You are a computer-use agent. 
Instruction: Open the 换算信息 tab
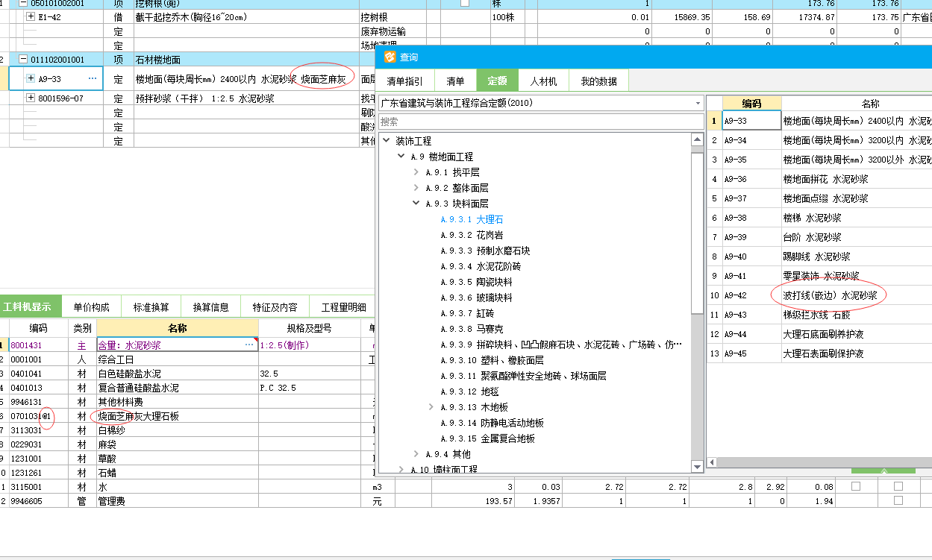coord(211,306)
